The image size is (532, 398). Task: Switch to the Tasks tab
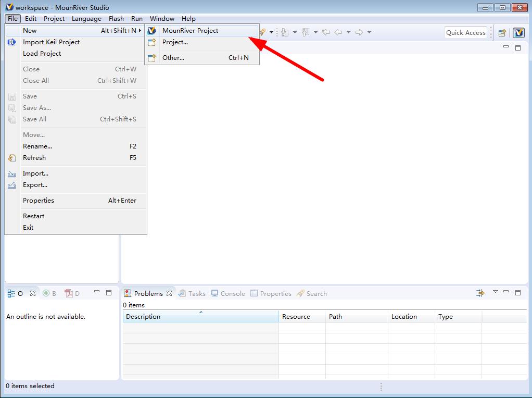192,293
